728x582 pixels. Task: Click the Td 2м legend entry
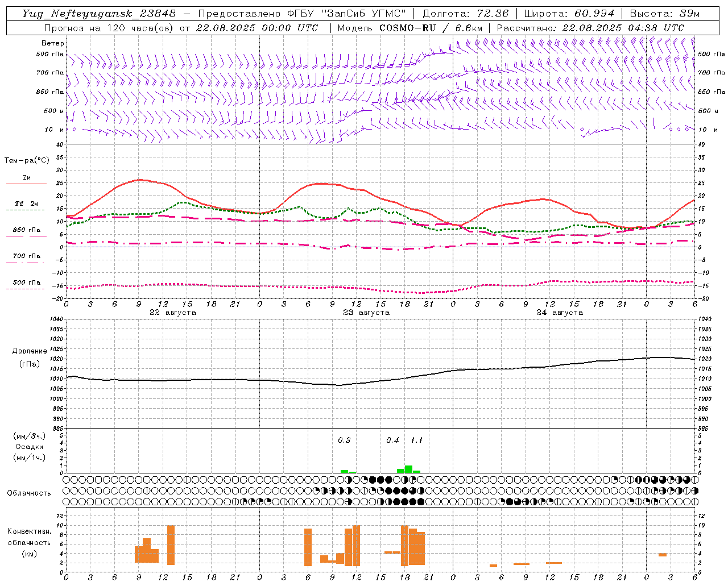tap(26, 203)
